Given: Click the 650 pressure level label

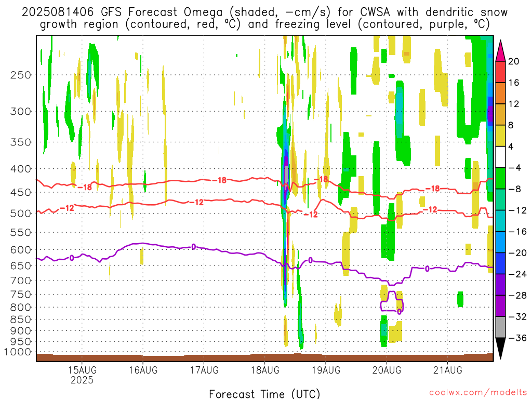Looking at the screenshot, I should pos(21,265).
